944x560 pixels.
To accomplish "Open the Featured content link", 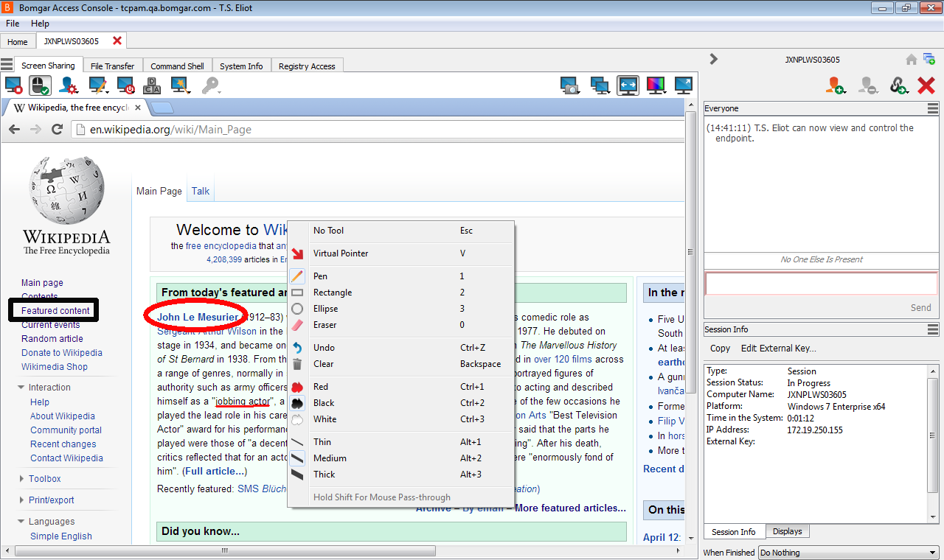I will point(55,311).
